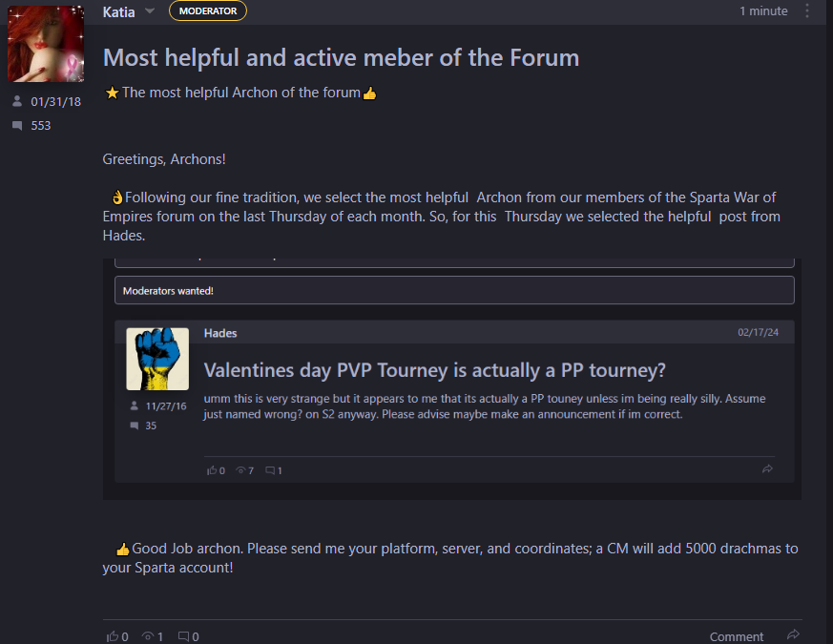Screen dimensions: 833x644
Task: Open Katia's user dropdown arrow
Action: (x=150, y=10)
